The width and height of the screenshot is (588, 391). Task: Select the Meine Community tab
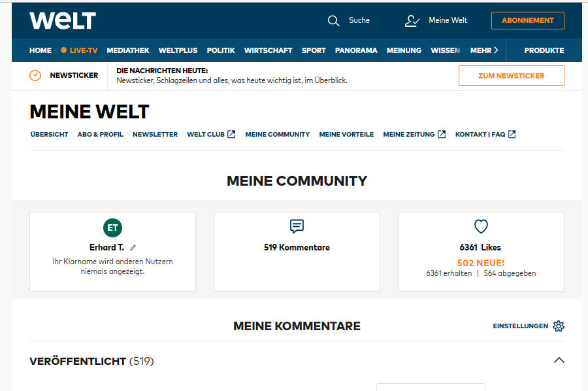(x=278, y=134)
